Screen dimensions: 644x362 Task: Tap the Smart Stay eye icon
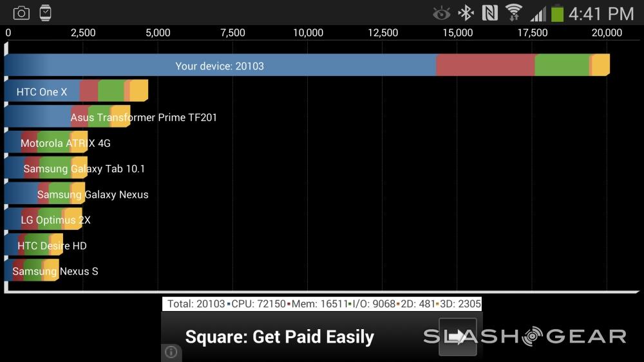click(x=441, y=12)
